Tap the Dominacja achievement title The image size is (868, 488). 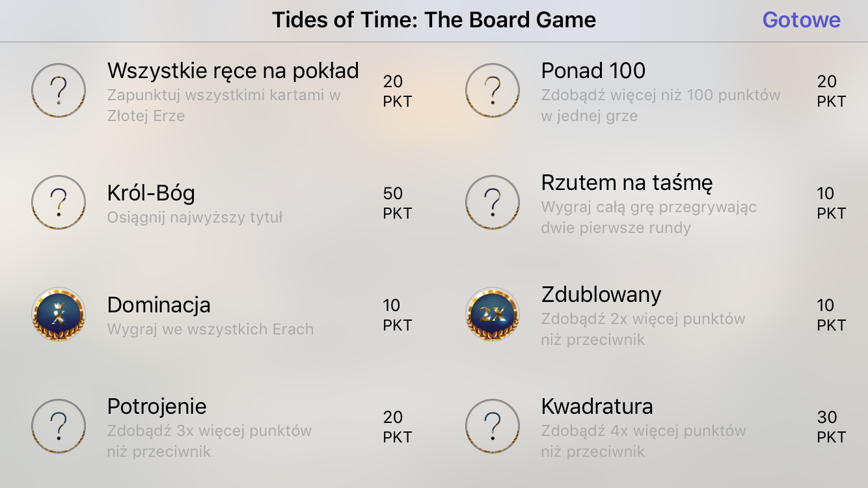click(159, 305)
